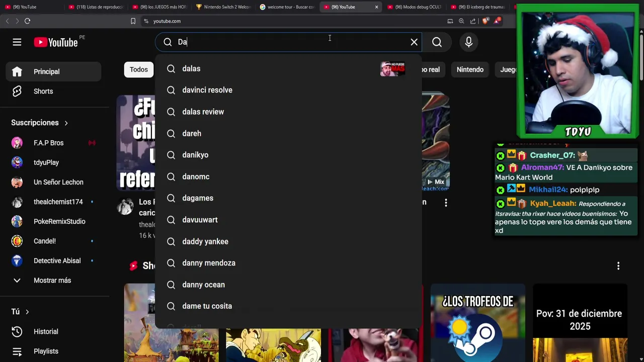Open the 'Pov: 31 de diciembre 2025' short
The width and height of the screenshot is (644, 362).
580,323
